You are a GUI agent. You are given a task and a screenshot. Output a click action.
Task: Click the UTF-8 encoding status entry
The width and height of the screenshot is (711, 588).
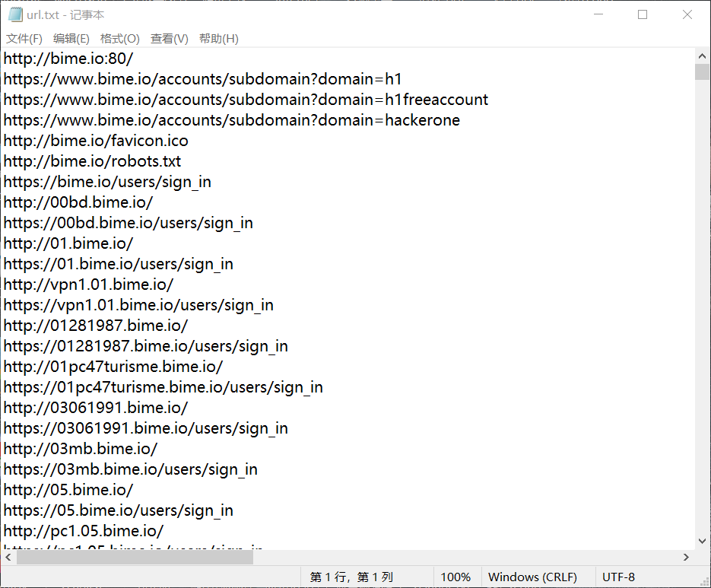(618, 577)
